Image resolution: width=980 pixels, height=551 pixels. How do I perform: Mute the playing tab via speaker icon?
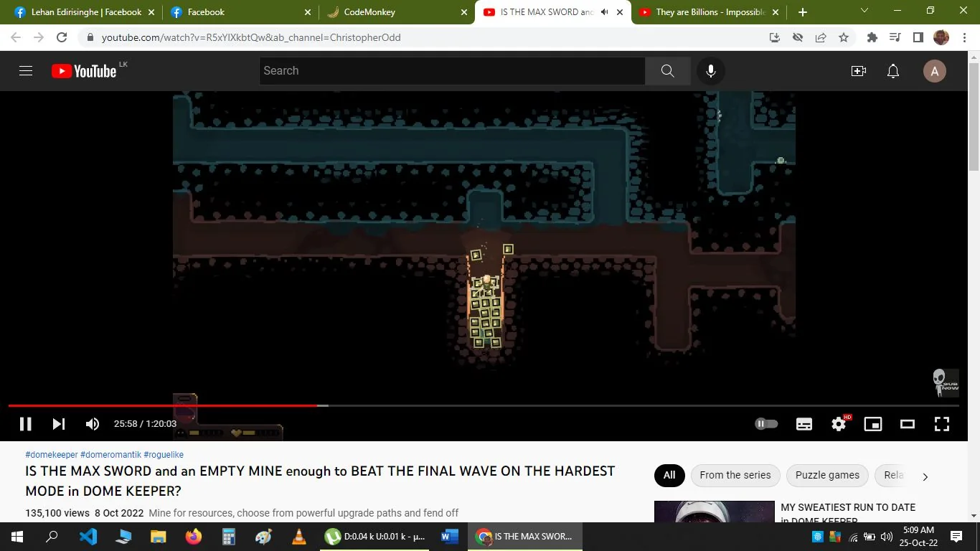coord(604,12)
